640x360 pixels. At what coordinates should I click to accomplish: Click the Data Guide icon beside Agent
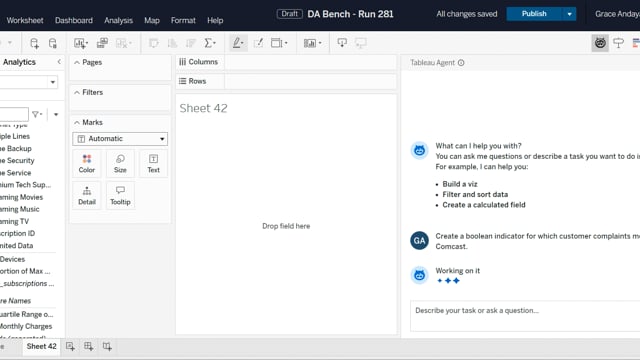[618, 43]
